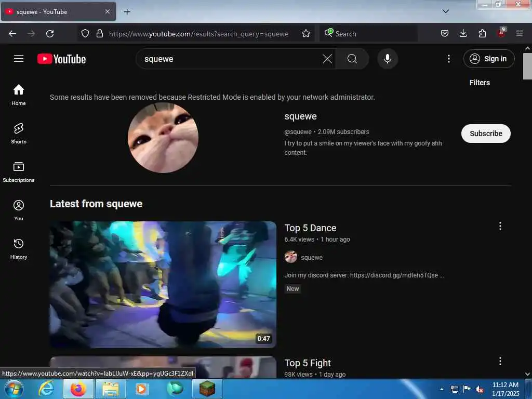
Task: Go back with browser back arrow
Action: tap(12, 34)
